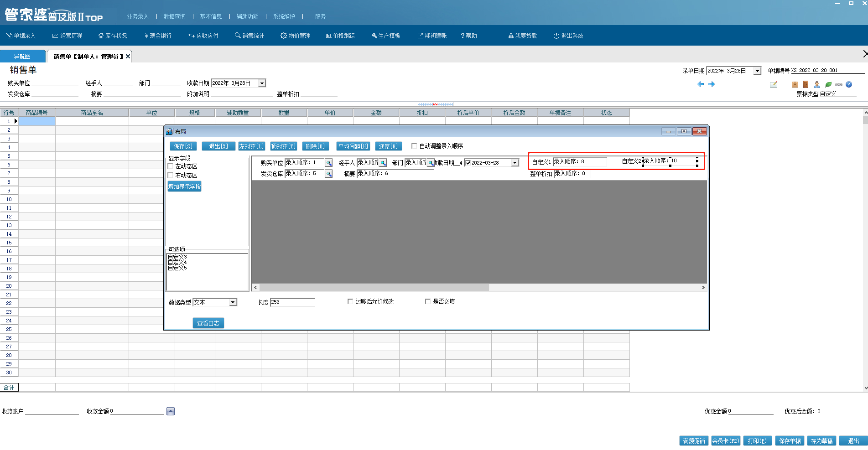Image resolution: width=868 pixels, height=450 pixels.
Task: Open 价格跟踪 toolbar item
Action: click(x=340, y=36)
